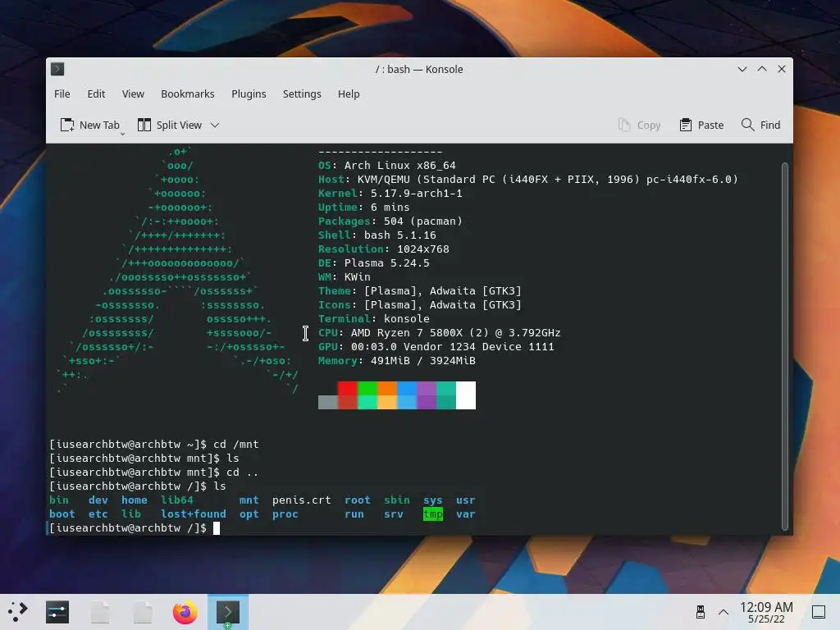
Task: Click the gray color block
Action: [x=328, y=402]
